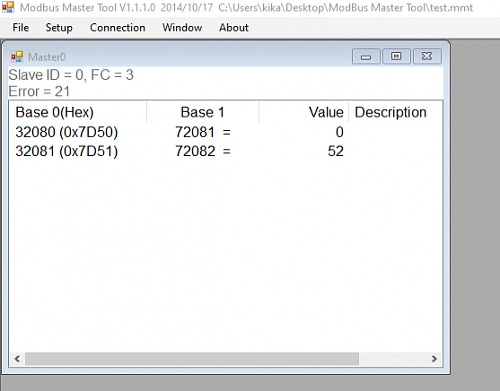This screenshot has height=391, width=500.
Task: Click the 'Error = 21' label
Action: click(39, 91)
